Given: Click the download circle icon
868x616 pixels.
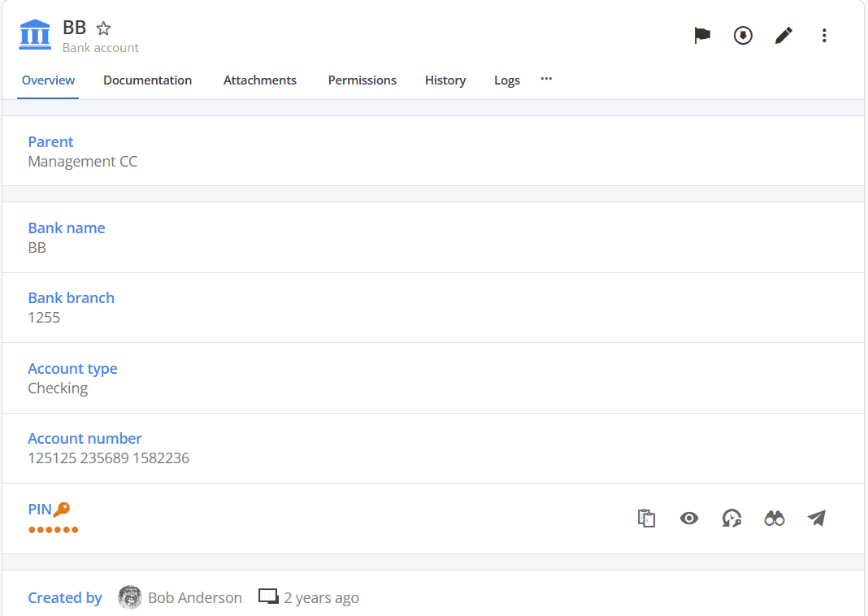Looking at the screenshot, I should (x=743, y=36).
